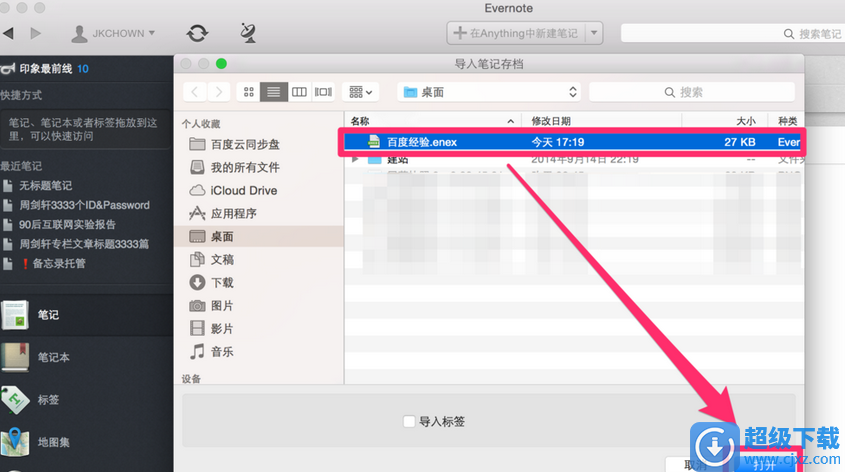The height and width of the screenshot is (472, 845).
Task: Select 影片 in favorites
Action: 212,329
